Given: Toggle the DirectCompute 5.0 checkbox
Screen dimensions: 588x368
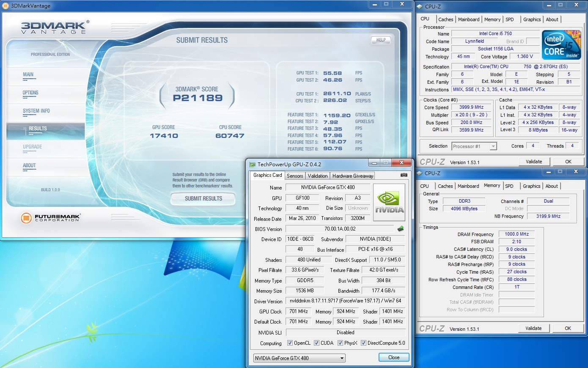Looking at the screenshot, I should (363, 343).
